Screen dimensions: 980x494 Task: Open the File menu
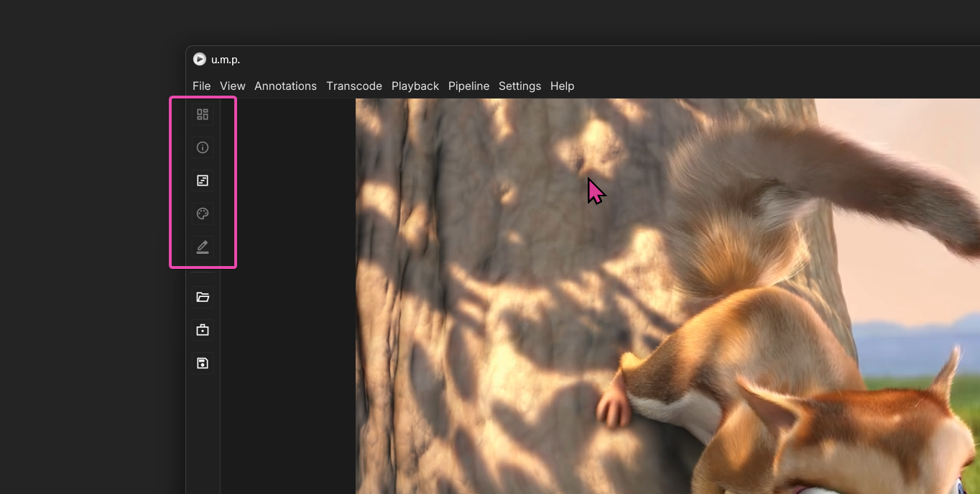(x=201, y=86)
